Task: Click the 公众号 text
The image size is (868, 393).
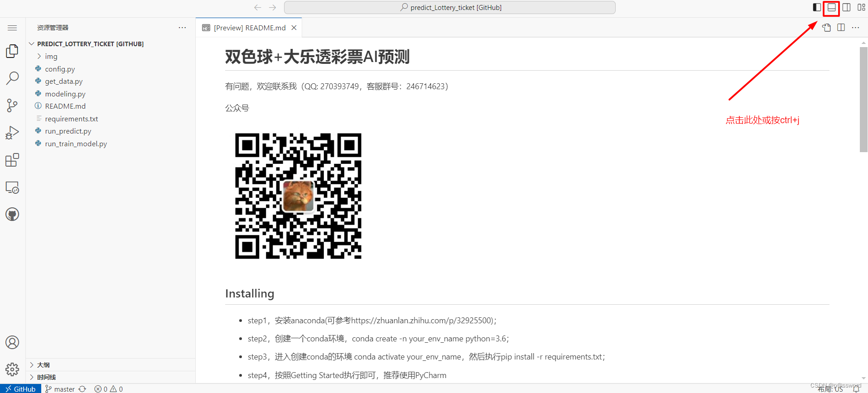Action: [237, 108]
